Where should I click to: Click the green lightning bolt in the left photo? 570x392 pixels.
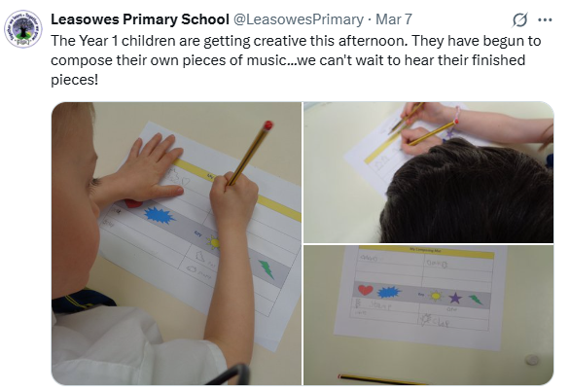point(267,269)
